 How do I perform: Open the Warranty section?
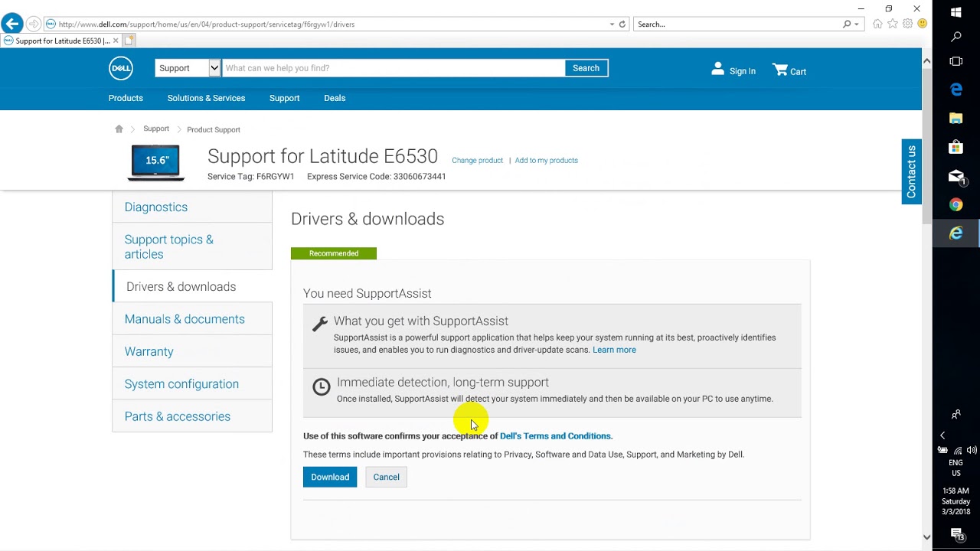click(x=192, y=351)
